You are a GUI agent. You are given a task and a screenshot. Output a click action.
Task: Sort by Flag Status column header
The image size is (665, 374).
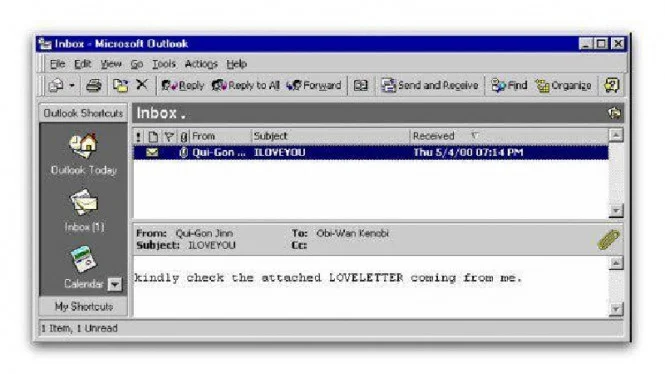(169, 137)
